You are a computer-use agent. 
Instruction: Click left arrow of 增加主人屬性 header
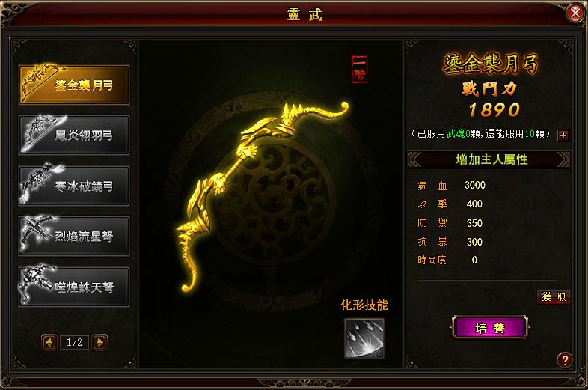click(x=414, y=159)
